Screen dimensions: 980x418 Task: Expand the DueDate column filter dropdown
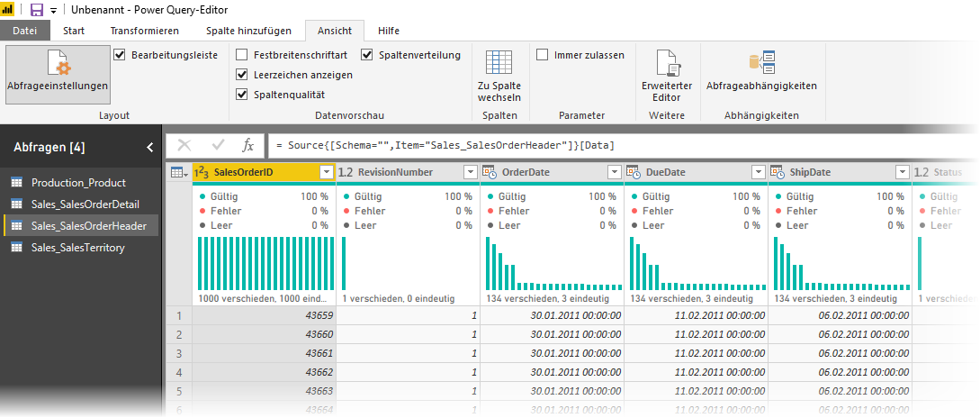coord(758,172)
